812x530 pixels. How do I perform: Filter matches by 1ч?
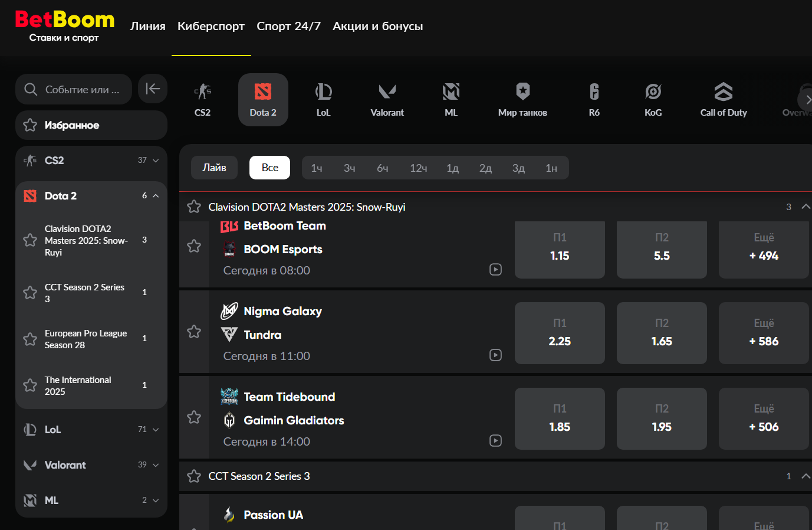(317, 168)
